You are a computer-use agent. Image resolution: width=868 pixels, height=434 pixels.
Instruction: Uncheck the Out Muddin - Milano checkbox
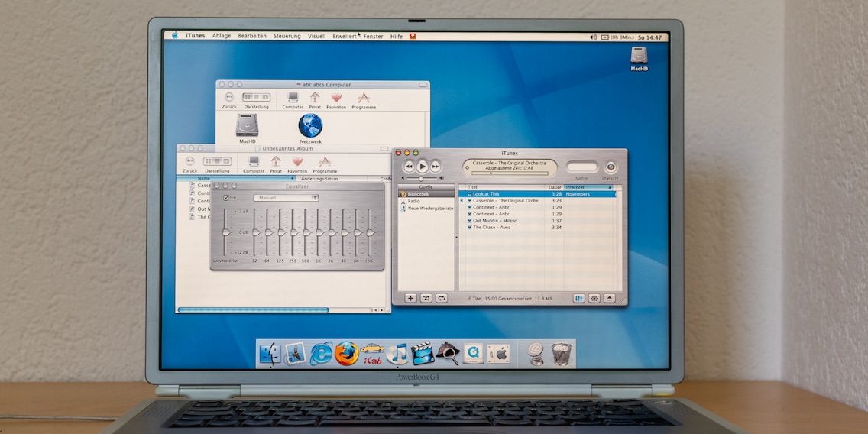[x=469, y=220]
